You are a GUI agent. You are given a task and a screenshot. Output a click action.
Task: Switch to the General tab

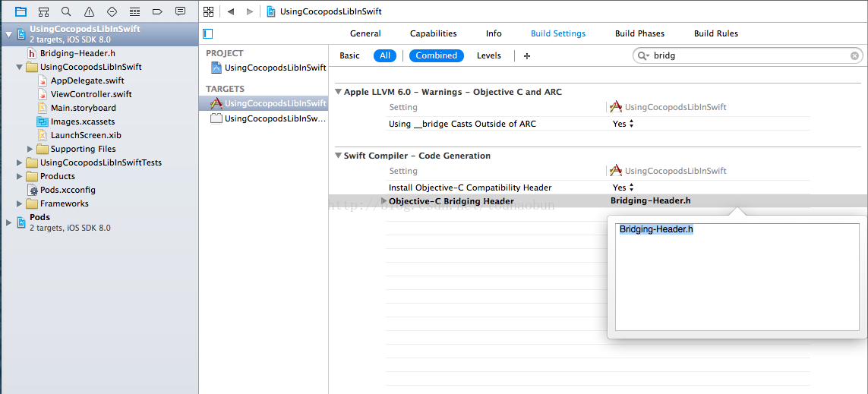(365, 33)
